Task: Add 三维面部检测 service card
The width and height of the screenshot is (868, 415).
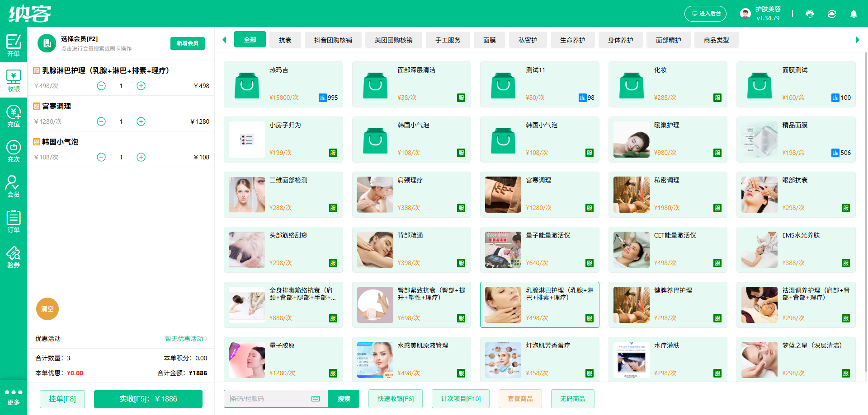Action: (x=283, y=195)
